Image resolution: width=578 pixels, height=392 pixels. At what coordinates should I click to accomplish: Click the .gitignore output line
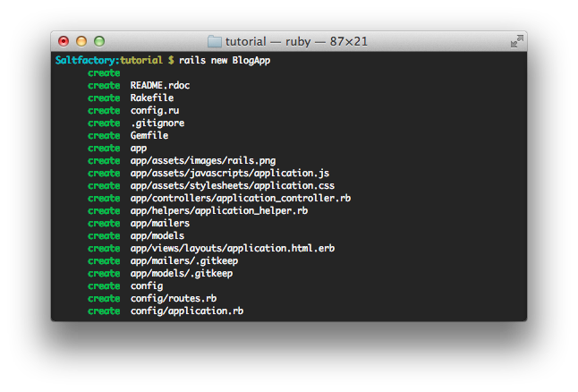coord(157,124)
